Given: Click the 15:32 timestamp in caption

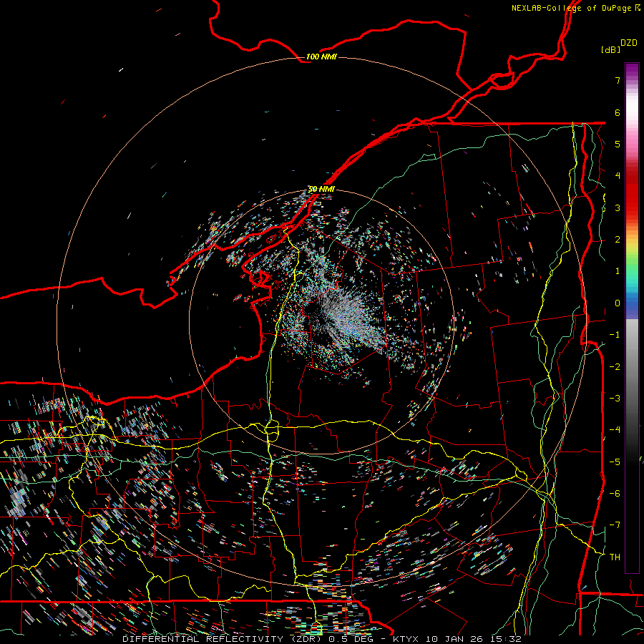Looking at the screenshot, I should click(x=507, y=639).
